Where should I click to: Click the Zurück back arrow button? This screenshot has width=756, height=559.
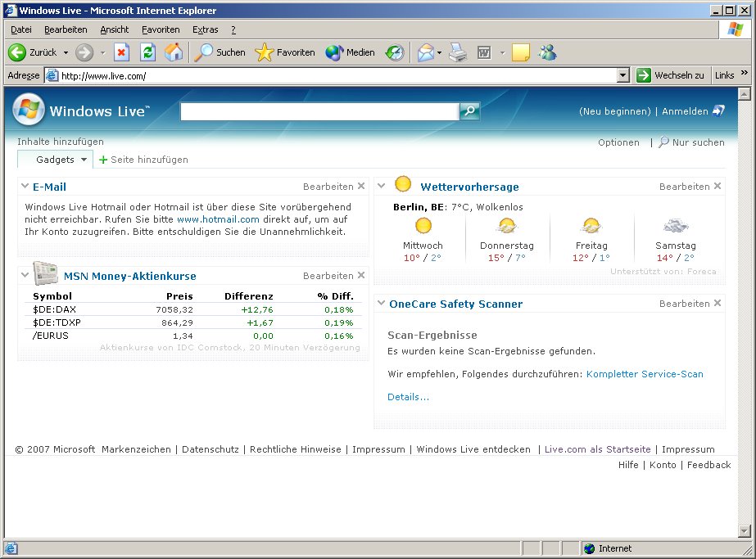pyautogui.click(x=17, y=52)
